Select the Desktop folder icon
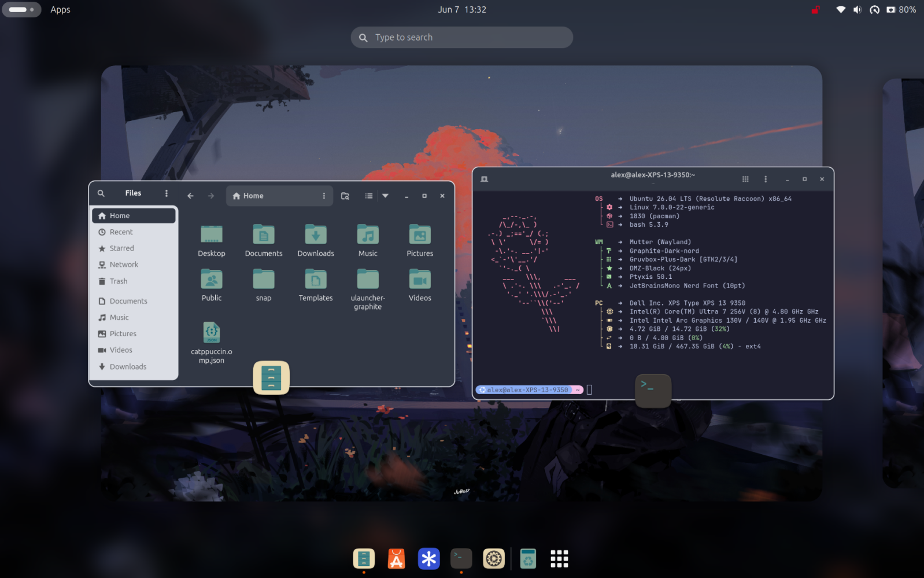The height and width of the screenshot is (578, 924). (212, 234)
